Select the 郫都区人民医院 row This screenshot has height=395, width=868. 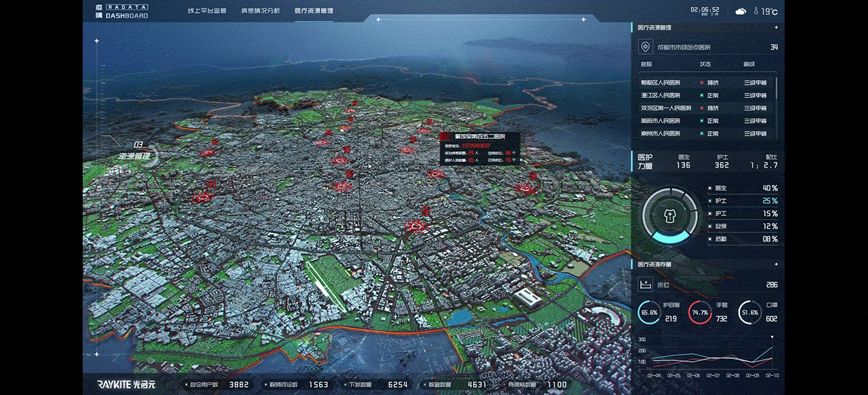coord(705,83)
